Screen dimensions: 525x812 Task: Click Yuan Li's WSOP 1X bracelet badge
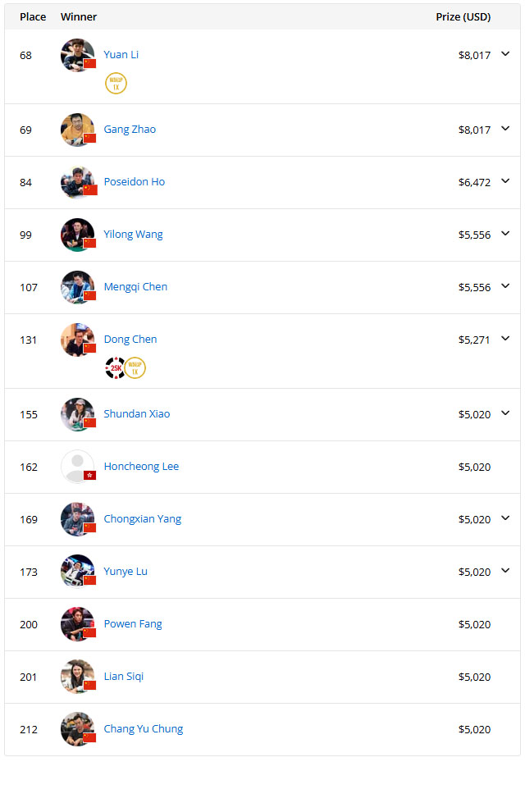pos(116,84)
